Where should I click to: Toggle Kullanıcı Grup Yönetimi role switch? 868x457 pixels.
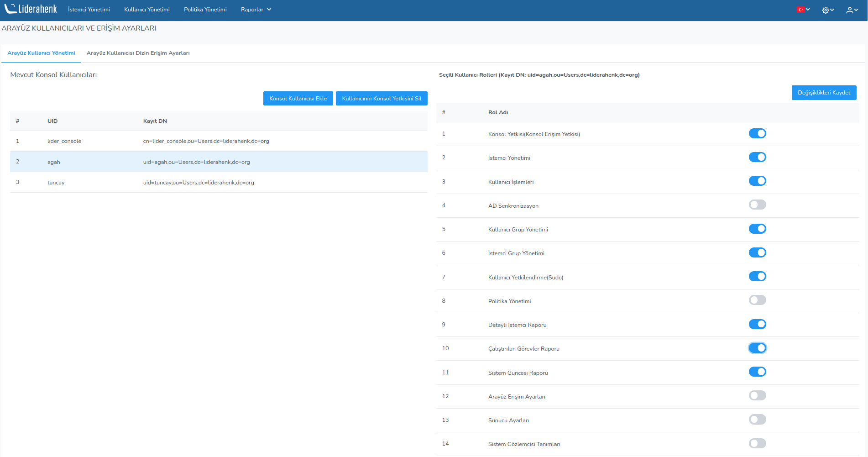pyautogui.click(x=758, y=229)
